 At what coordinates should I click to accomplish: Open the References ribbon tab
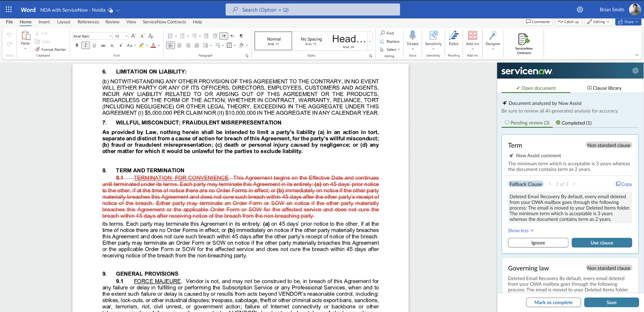coord(88,22)
